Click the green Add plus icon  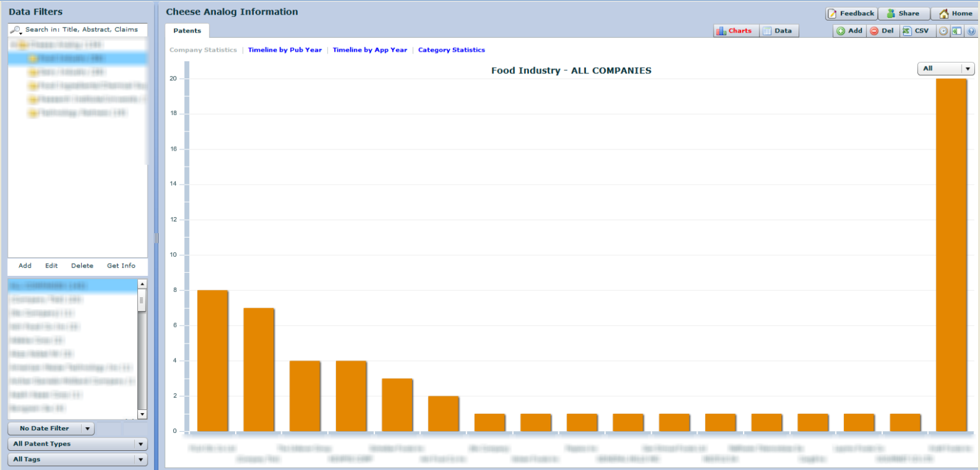click(841, 31)
